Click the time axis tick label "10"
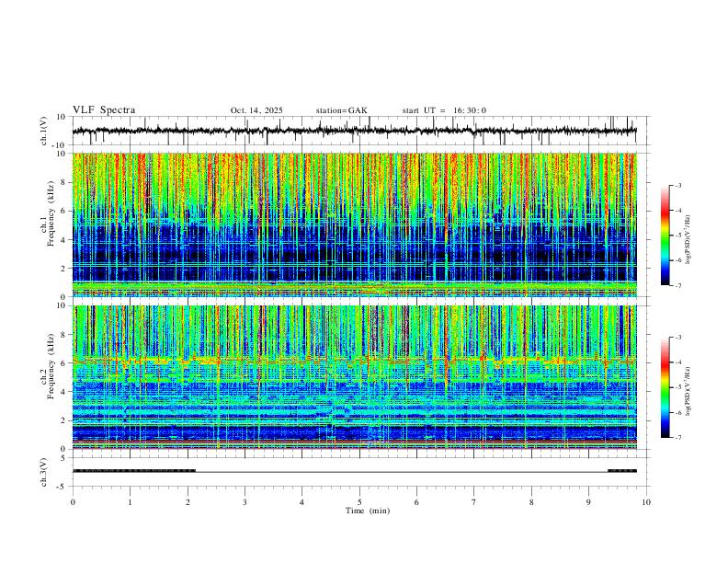728x563 pixels. click(646, 502)
